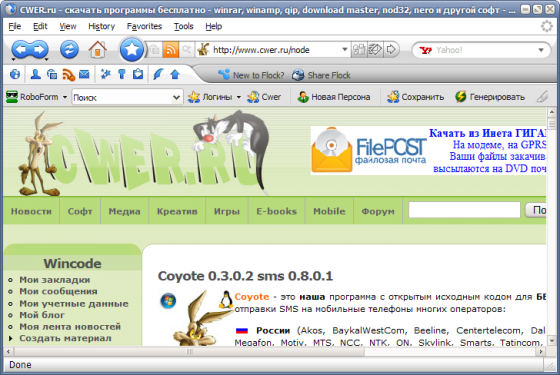Open the Игры site tab
560x375 pixels.
pos(227,211)
